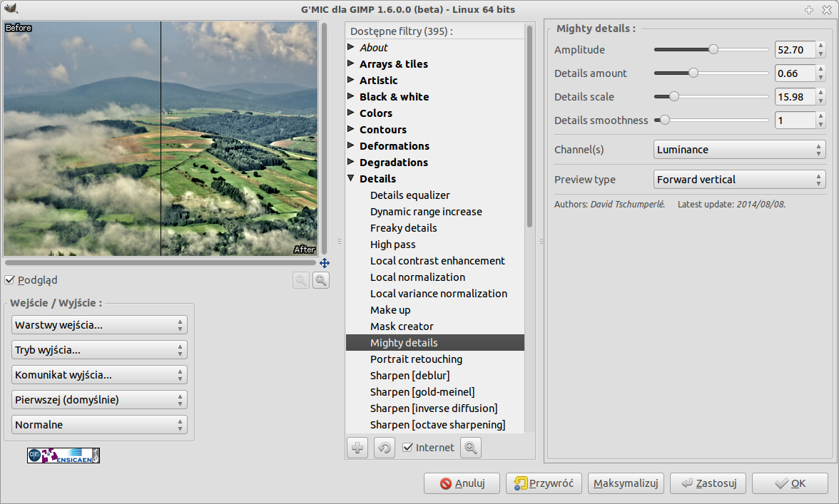Image resolution: width=839 pixels, height=504 pixels.
Task: Expand the Arrays & tiles category
Action: click(351, 63)
